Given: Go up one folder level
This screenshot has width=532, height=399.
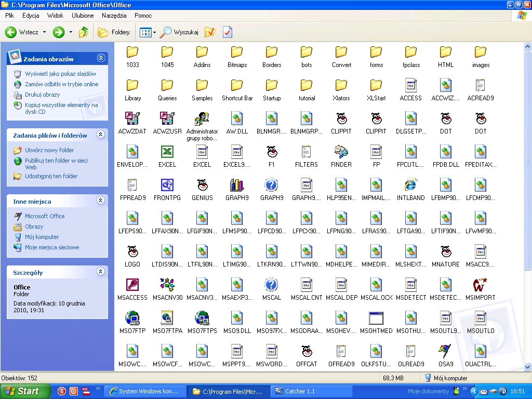Looking at the screenshot, I should 84,32.
